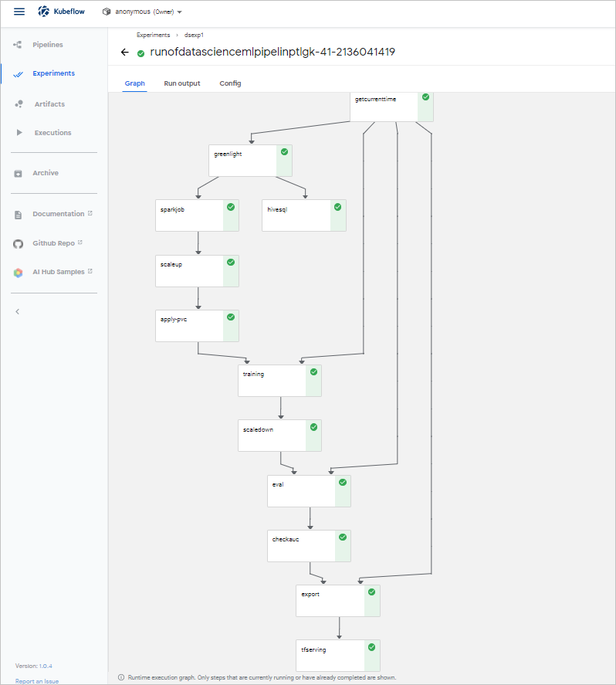Open the Artifacts panel
Viewport: 616px width, 685px height.
[x=19, y=103]
